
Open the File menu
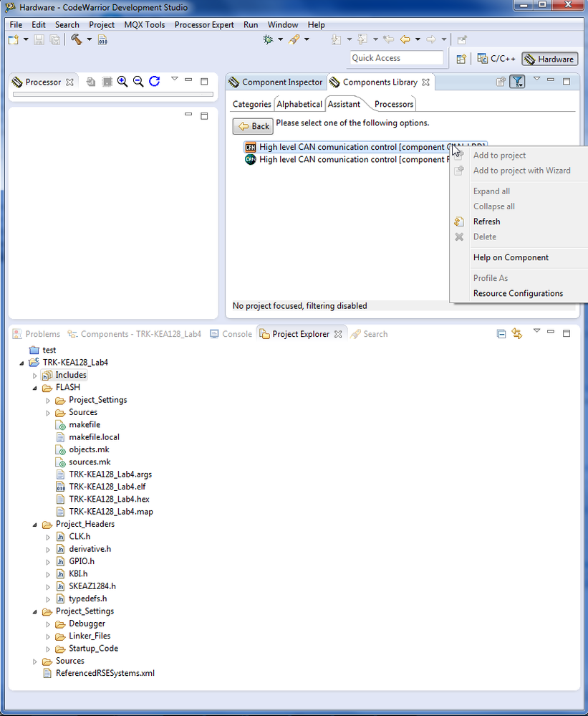click(16, 24)
